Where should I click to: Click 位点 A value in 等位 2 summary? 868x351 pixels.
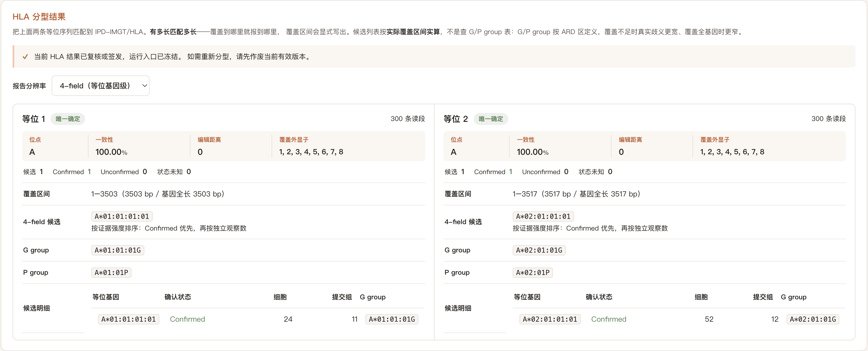click(x=454, y=152)
